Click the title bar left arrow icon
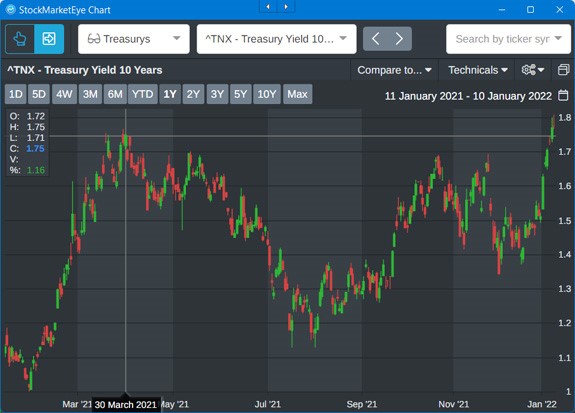The height and width of the screenshot is (413, 575). pos(268,6)
